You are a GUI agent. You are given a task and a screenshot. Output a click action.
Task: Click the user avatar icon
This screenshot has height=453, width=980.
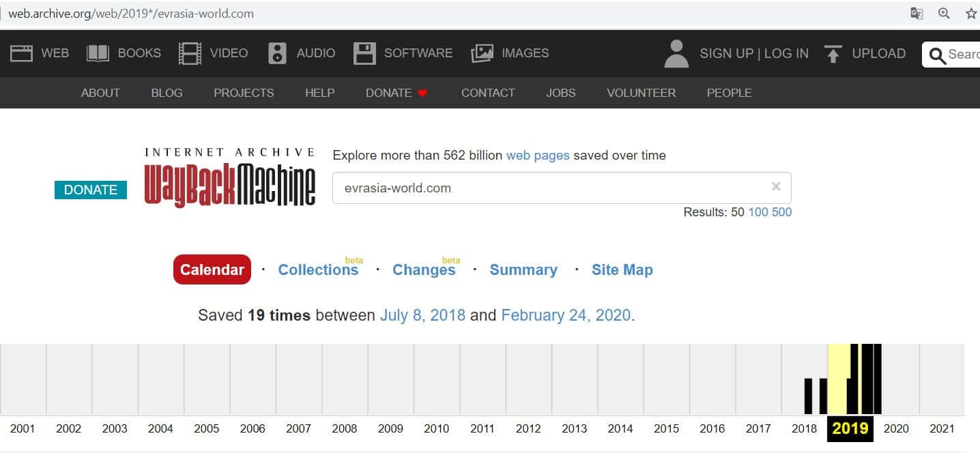pos(676,53)
